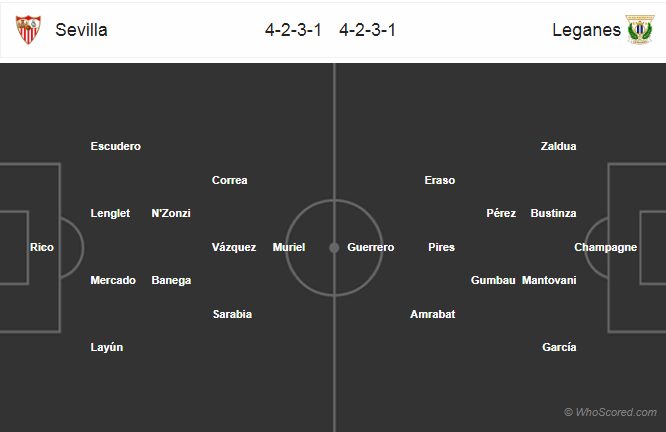Click the Sevilla club crest icon
Image resolution: width=666 pixels, height=432 pixels.
(x=29, y=30)
